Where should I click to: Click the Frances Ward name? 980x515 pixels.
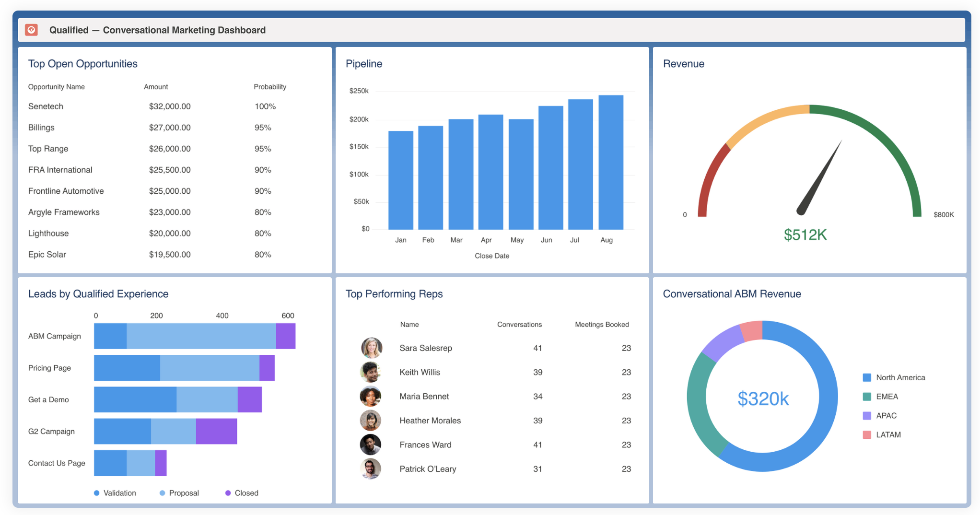[x=425, y=445]
